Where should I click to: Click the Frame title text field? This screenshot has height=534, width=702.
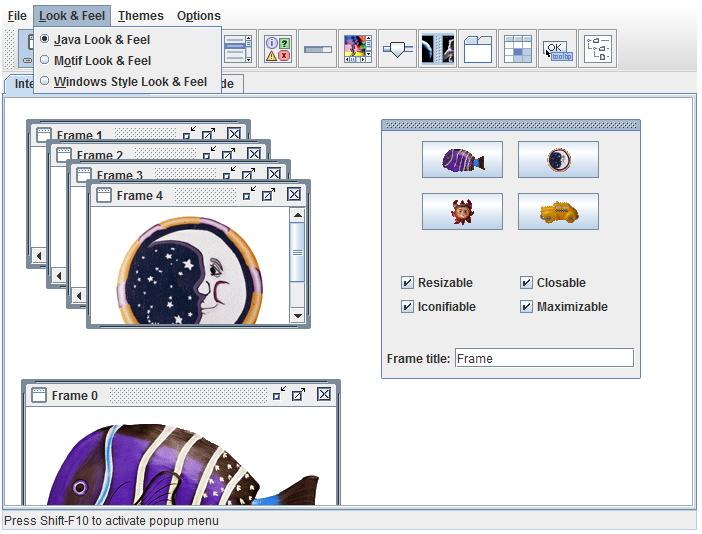(544, 358)
